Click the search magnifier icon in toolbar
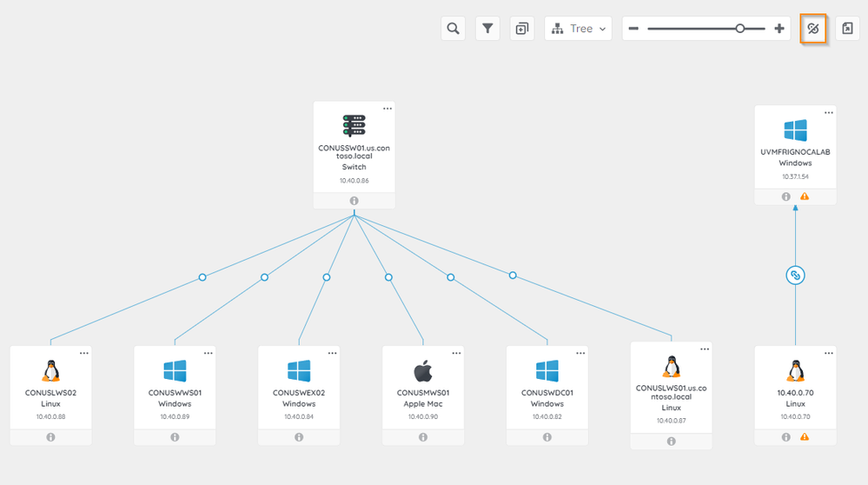The height and width of the screenshot is (485, 868). pyautogui.click(x=453, y=29)
